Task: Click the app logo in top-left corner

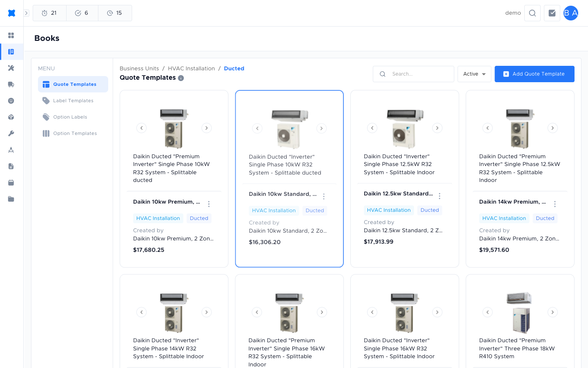Action: [x=11, y=13]
